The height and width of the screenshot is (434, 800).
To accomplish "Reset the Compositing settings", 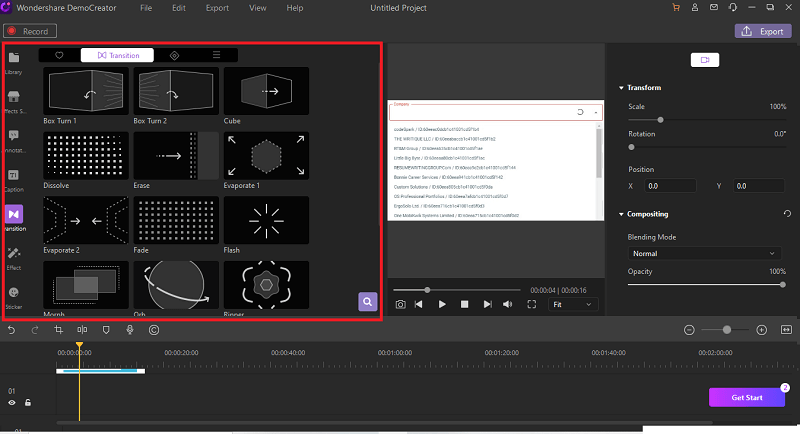I will click(x=787, y=214).
